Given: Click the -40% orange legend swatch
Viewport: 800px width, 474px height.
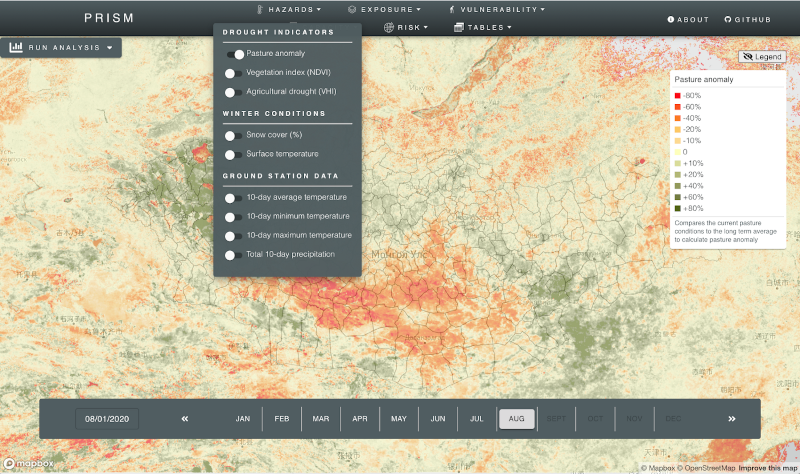Looking at the screenshot, I should [678, 118].
